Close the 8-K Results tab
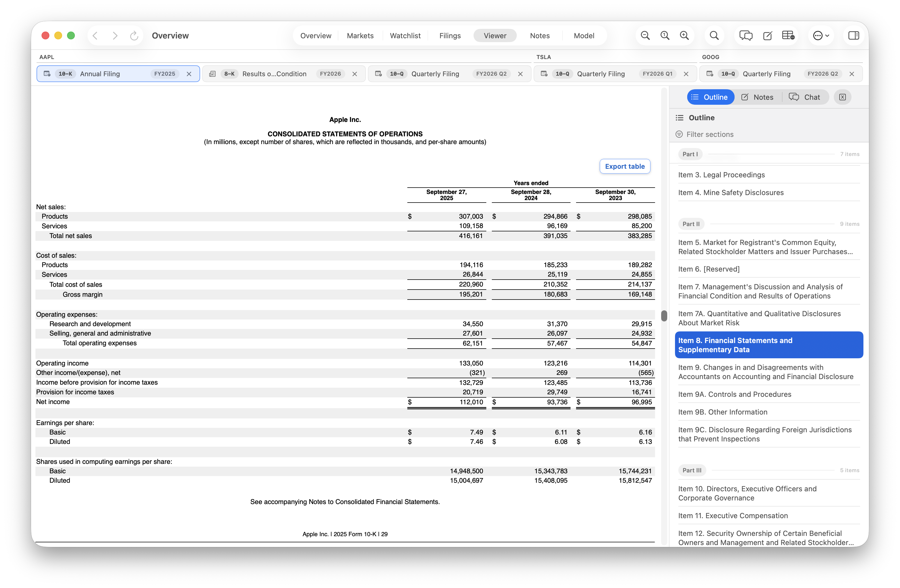 click(355, 74)
